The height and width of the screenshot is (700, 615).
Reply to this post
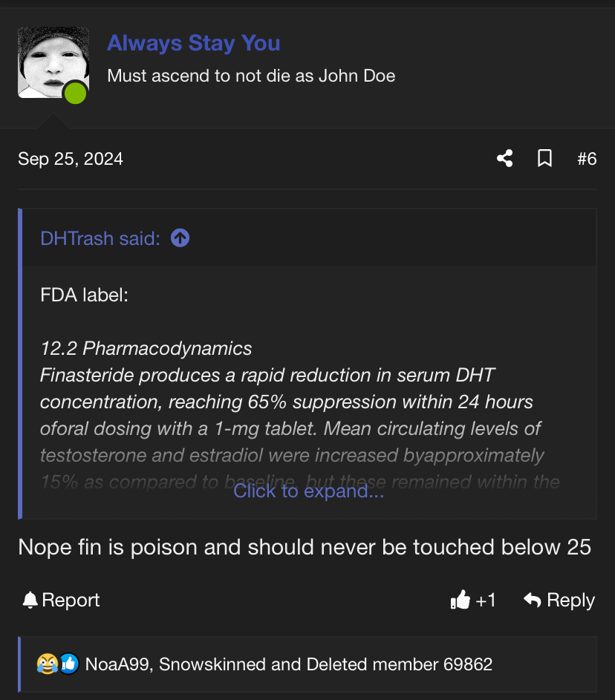coord(559,600)
